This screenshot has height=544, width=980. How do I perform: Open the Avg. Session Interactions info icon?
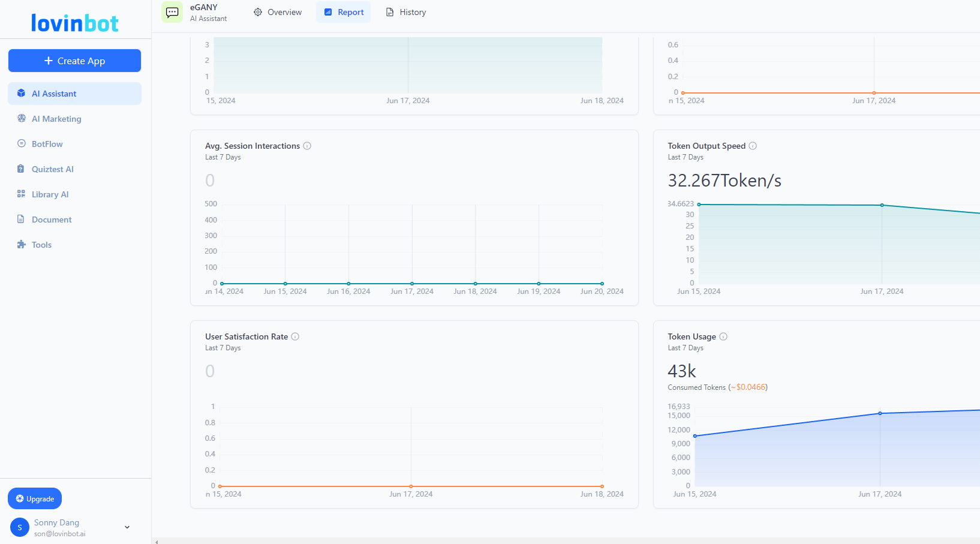pyautogui.click(x=307, y=146)
